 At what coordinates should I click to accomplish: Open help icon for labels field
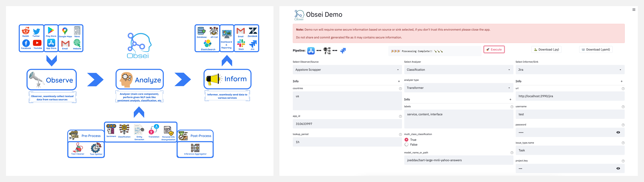click(512, 107)
